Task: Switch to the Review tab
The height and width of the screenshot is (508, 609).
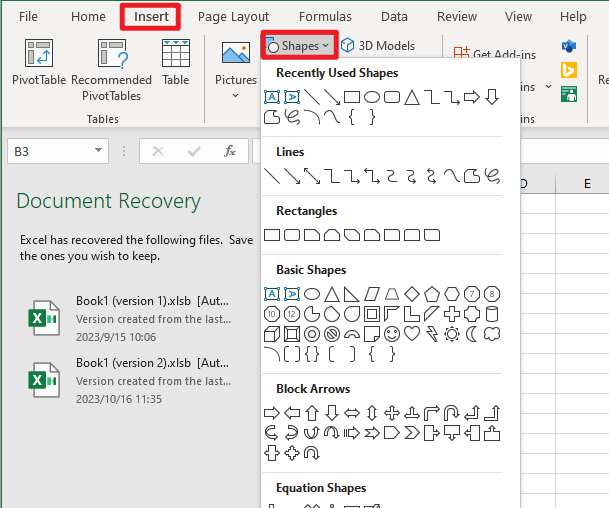Action: (457, 17)
